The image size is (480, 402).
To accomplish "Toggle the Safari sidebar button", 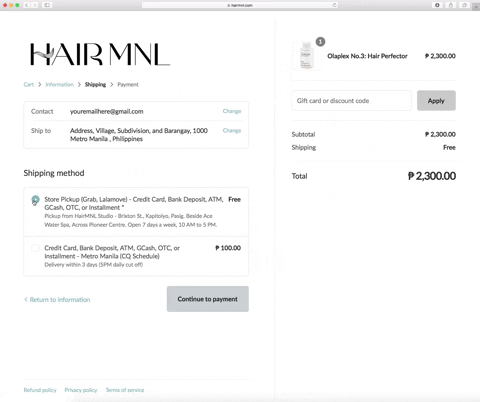I will click(47, 5).
